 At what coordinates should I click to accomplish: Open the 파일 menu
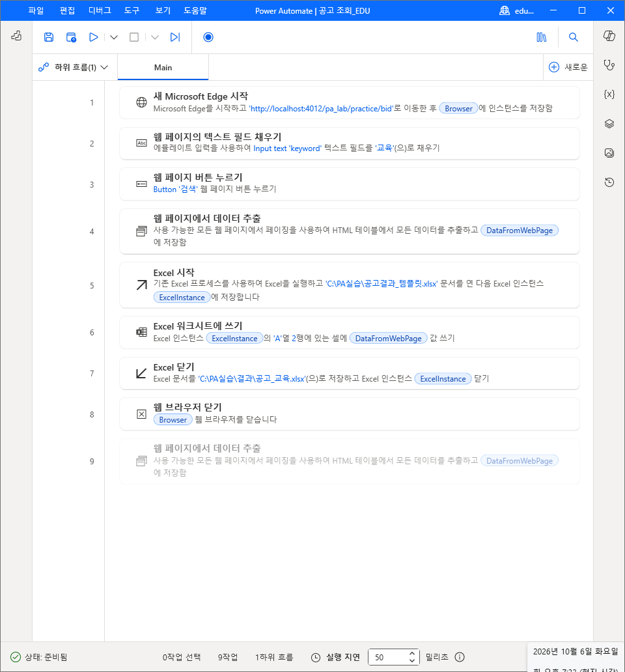click(36, 10)
